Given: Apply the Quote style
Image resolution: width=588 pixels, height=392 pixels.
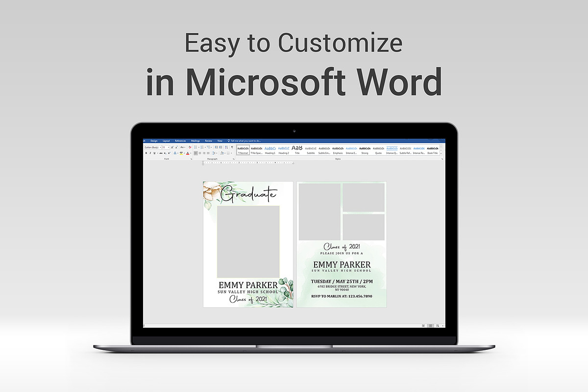Looking at the screenshot, I should [378, 150].
